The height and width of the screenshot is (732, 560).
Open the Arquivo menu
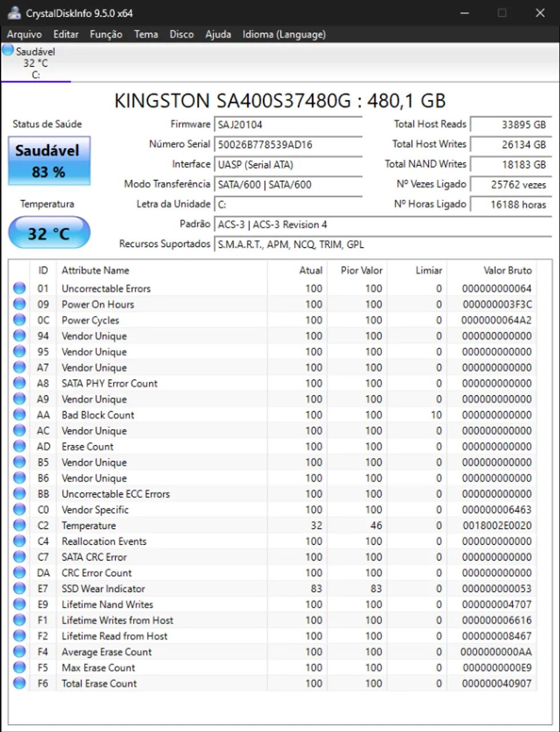[24, 34]
